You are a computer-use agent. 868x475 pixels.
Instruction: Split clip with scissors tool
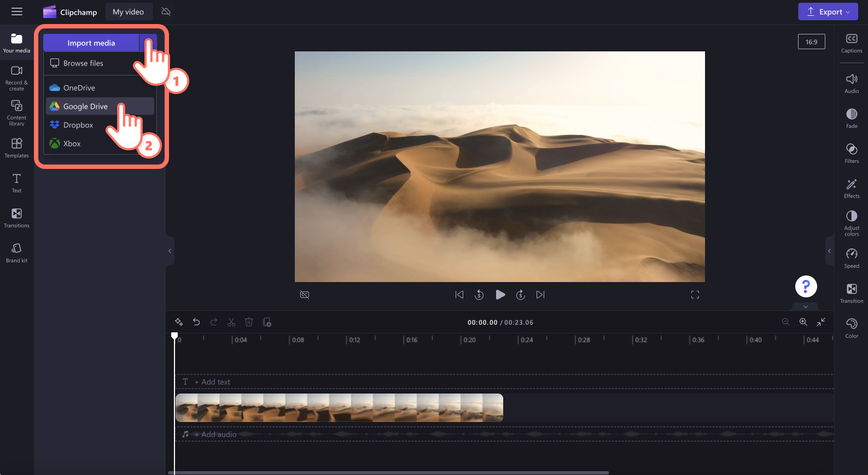(231, 322)
